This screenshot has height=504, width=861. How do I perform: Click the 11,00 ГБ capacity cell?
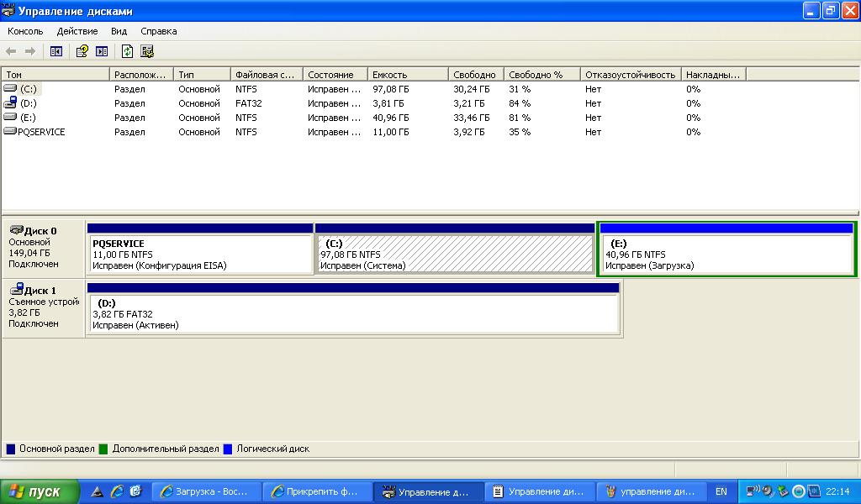390,132
